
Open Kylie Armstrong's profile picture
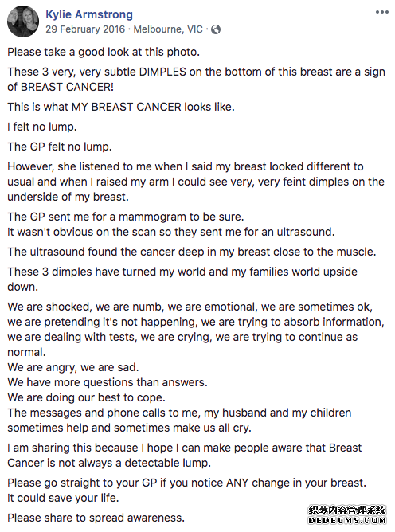23,21
